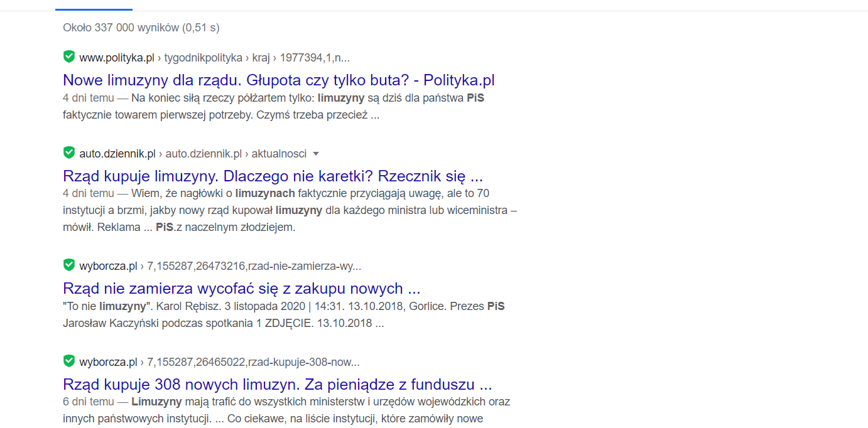Image resolution: width=868 pixels, height=428 pixels.
Task: Click snippet 'Na koniec siłą rzeczy półżartem tylko'
Action: point(223,98)
